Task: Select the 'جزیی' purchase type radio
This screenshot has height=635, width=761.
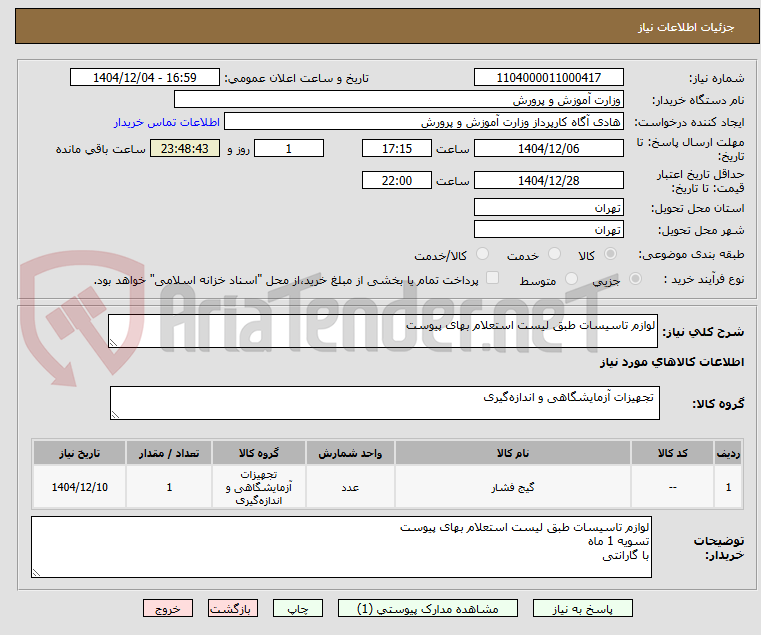Action: click(x=635, y=279)
